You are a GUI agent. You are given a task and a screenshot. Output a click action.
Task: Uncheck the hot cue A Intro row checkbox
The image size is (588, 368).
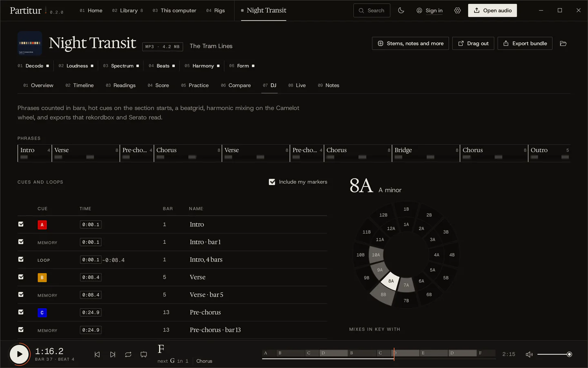[21, 224]
